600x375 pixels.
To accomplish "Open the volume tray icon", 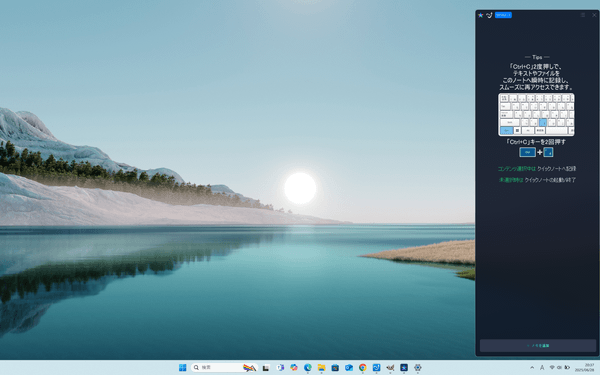I will [559, 368].
